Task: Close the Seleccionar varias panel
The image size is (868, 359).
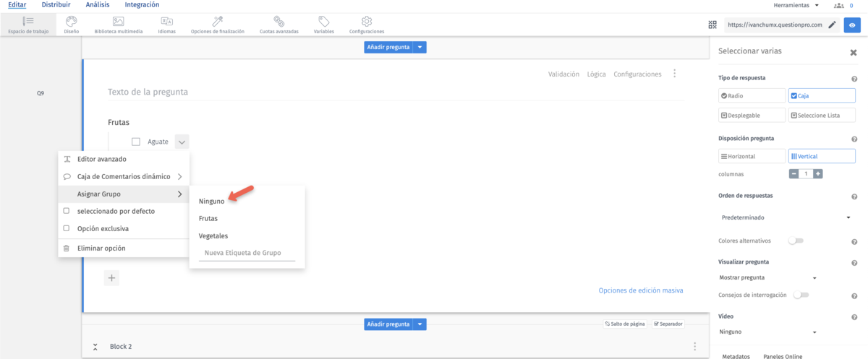Action: [853, 52]
